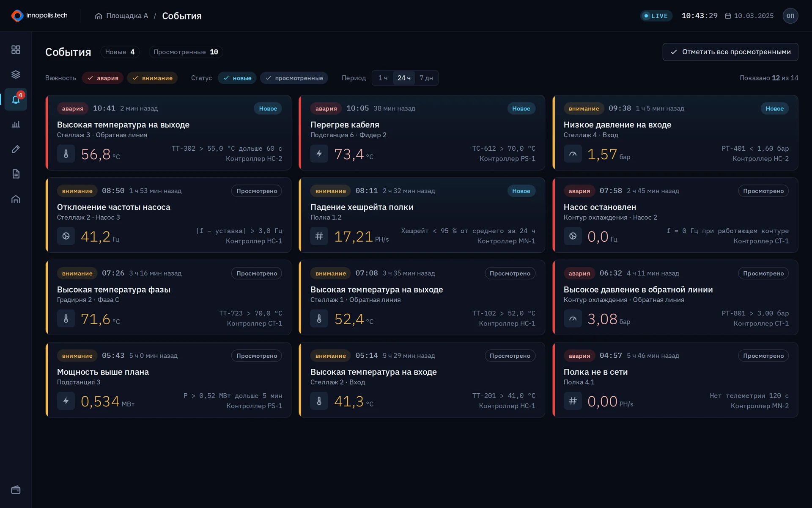Click the Показано 12 из 14 counter

coord(768,78)
